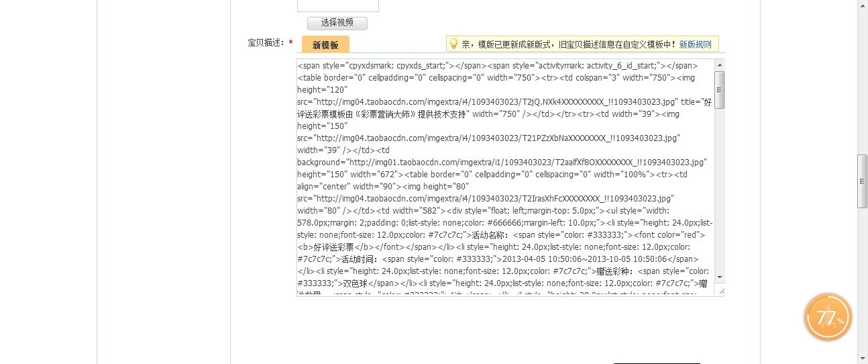Click the textarea scrollbar up arrow
The height and width of the screenshot is (364, 868).
click(x=719, y=65)
